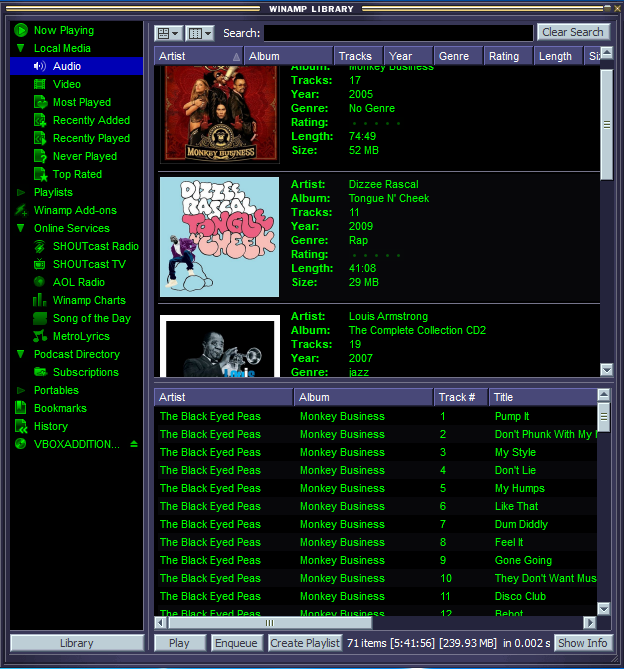Expand the Portables node
The width and height of the screenshot is (624, 669).
point(20,390)
